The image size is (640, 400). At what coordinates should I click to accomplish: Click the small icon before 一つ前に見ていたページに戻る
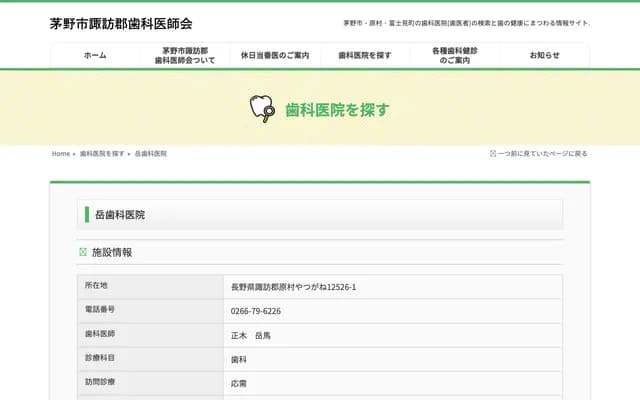493,154
